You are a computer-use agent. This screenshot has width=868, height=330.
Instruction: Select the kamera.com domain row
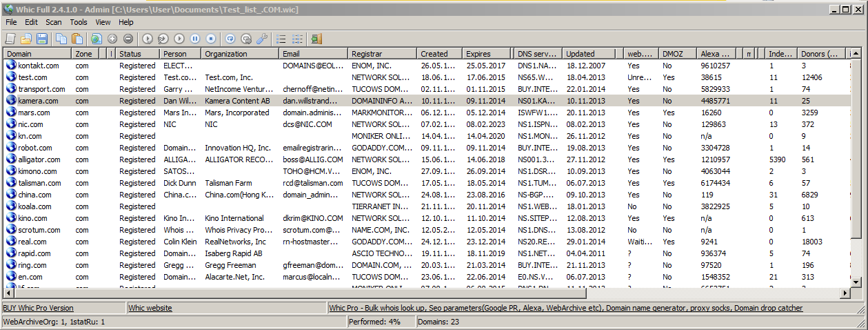425,101
